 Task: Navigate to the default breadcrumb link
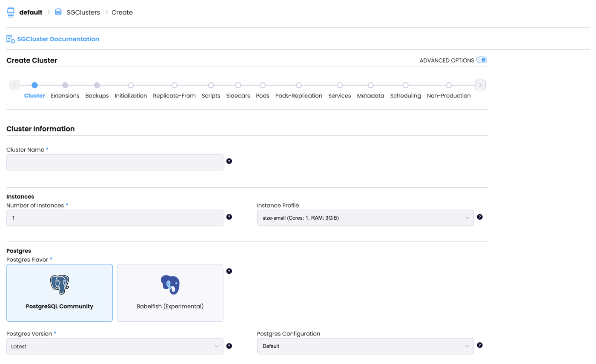click(30, 12)
